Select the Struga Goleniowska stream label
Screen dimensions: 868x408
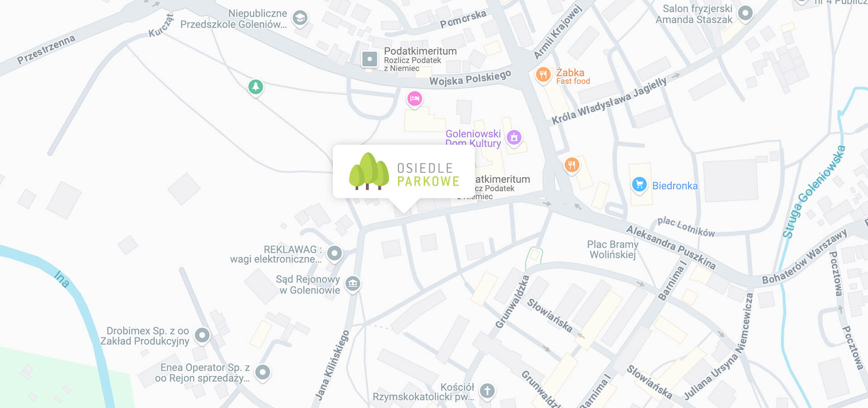click(813, 192)
